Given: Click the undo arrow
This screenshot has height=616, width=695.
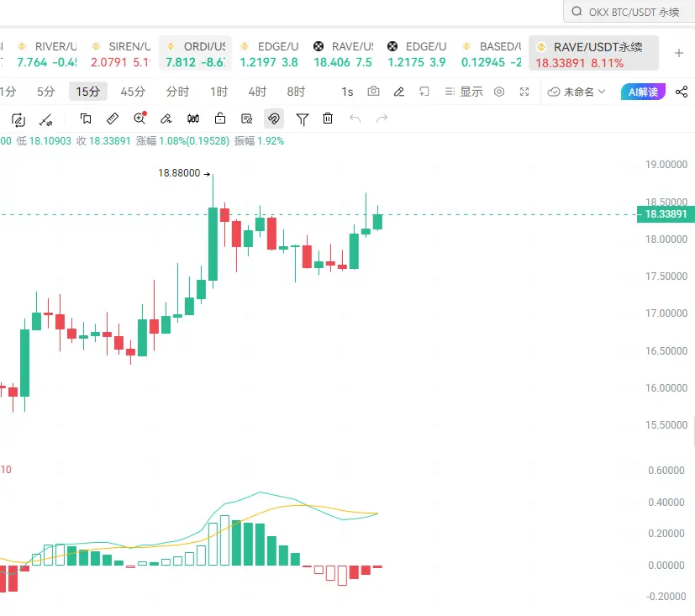Looking at the screenshot, I should pyautogui.click(x=355, y=118).
